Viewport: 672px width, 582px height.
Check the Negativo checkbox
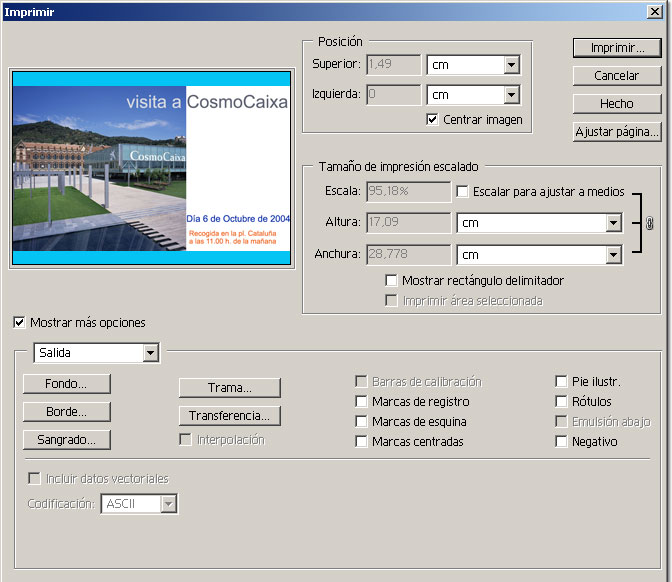[561, 442]
